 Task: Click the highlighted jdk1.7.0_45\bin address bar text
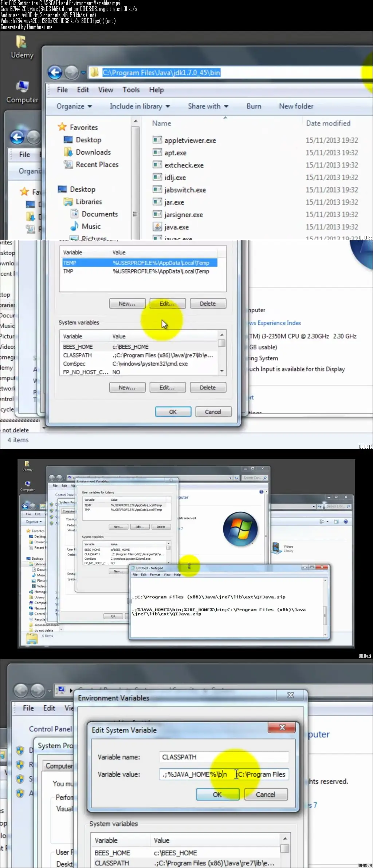click(x=161, y=72)
